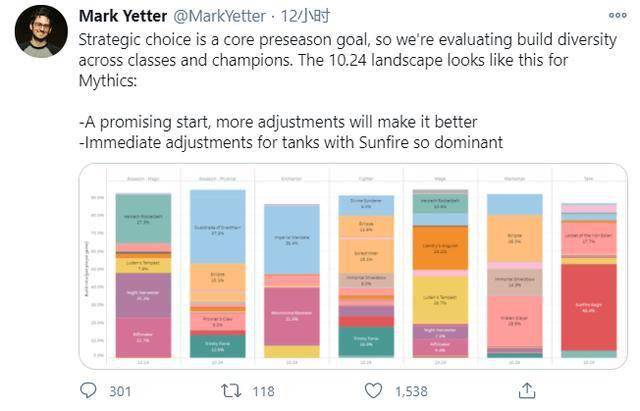
Task: Click the 1,538 likes count
Action: [x=411, y=391]
